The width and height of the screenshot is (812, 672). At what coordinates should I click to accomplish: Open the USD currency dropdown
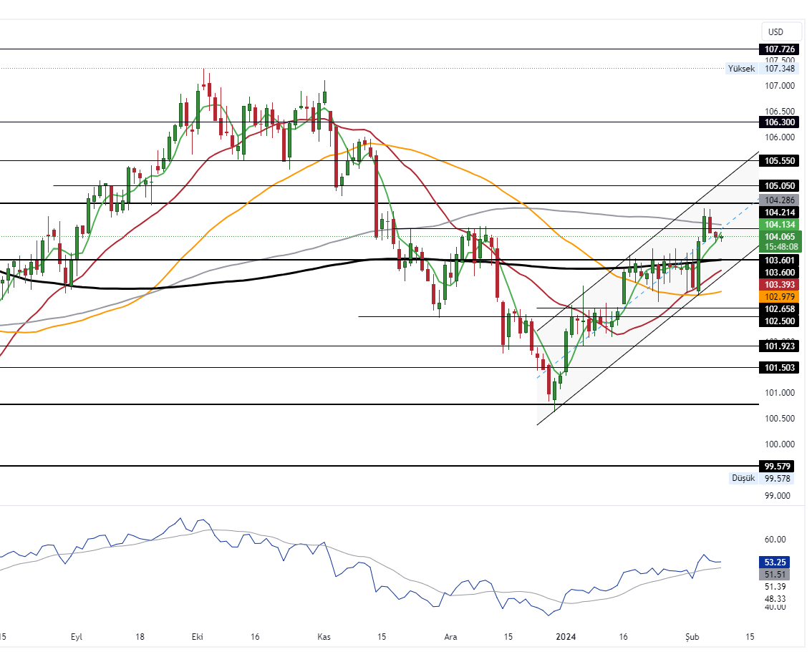point(775,32)
